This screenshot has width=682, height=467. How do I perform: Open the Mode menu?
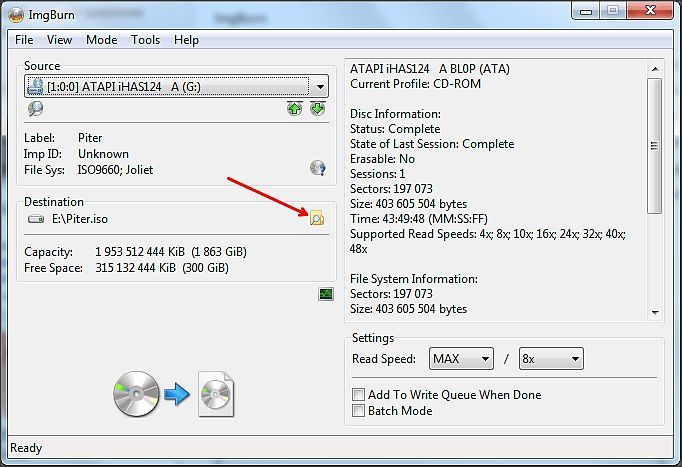101,40
